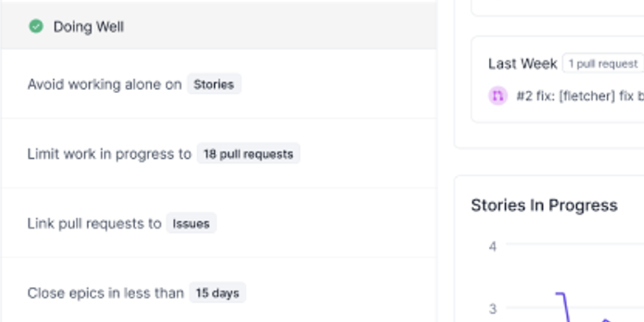Open pull request #2 fix fletcher link

point(580,96)
